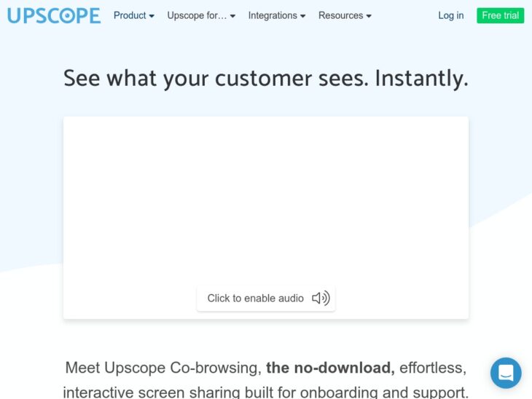Viewport: 532px width, 399px height.
Task: Follow the Log in link
Action: 450,15
